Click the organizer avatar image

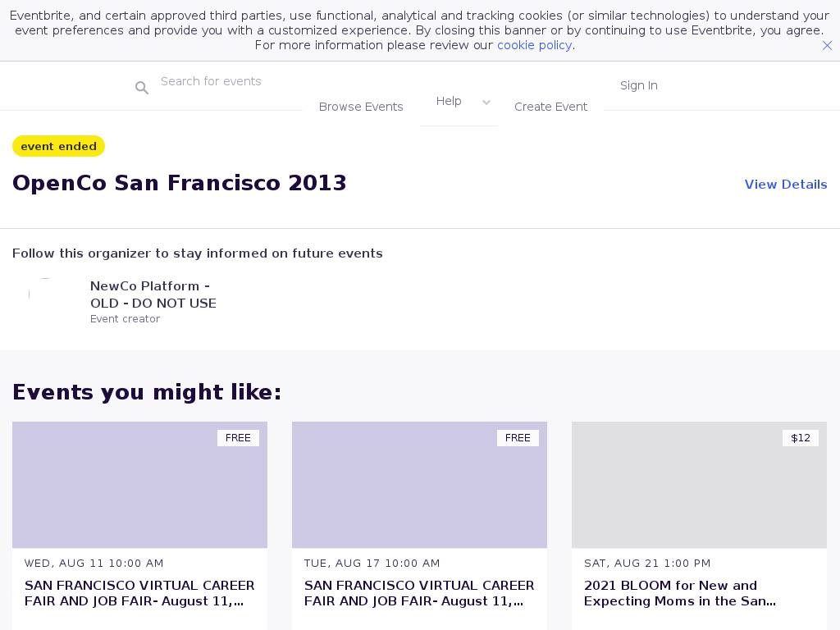coord(45,294)
